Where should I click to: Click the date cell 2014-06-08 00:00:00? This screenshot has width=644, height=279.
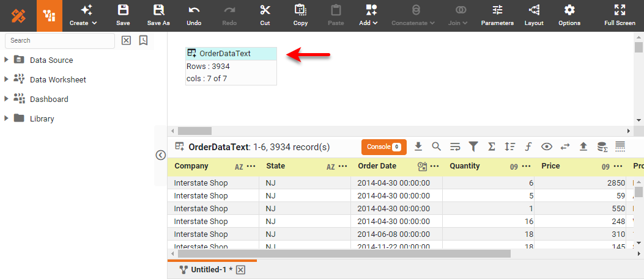pyautogui.click(x=396, y=234)
